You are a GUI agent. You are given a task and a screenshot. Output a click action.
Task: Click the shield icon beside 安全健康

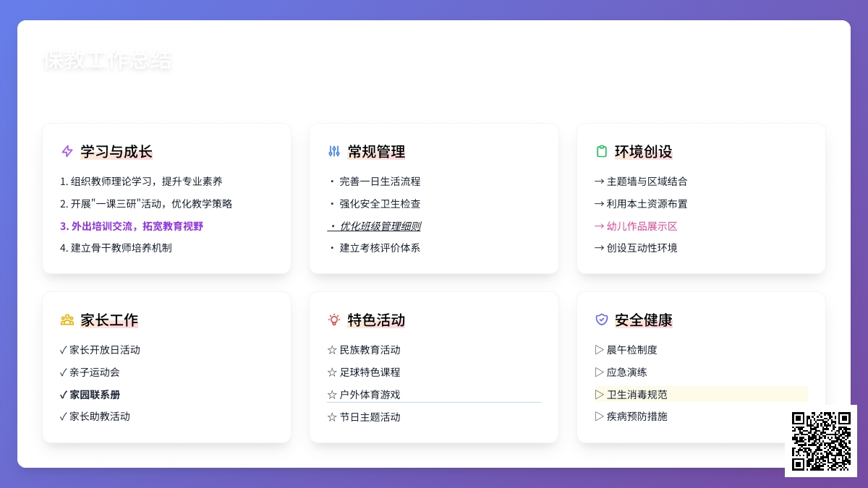pos(601,320)
